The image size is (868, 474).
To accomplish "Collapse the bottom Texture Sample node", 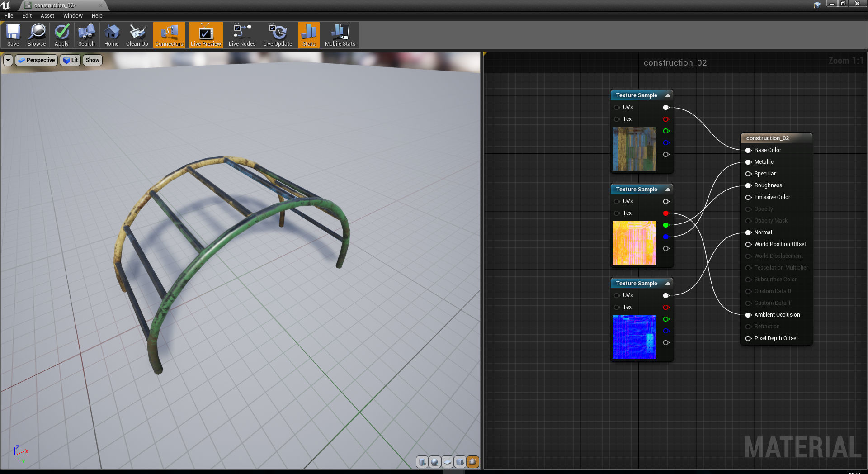I will coord(668,283).
